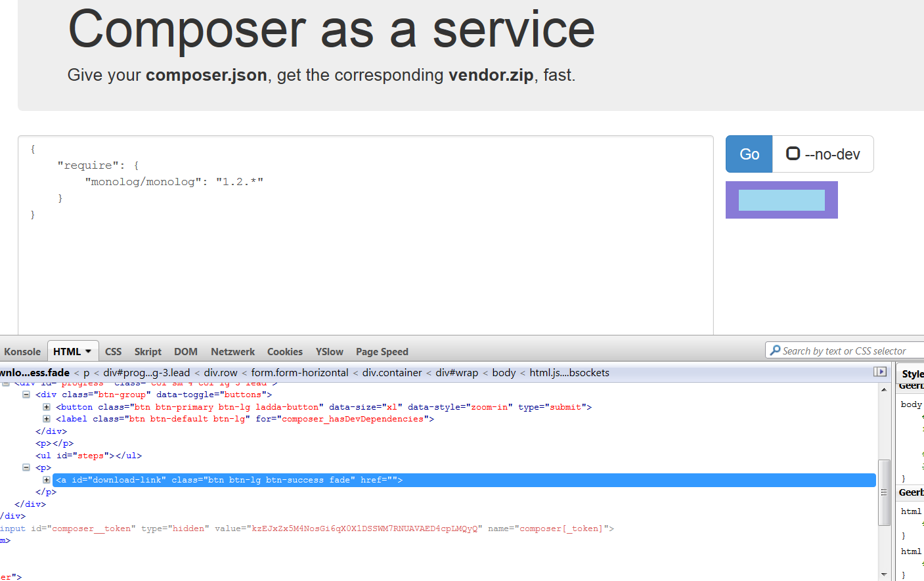Toggle the --no-dev checkbox
The width and height of the screenshot is (924, 581).
click(x=793, y=154)
